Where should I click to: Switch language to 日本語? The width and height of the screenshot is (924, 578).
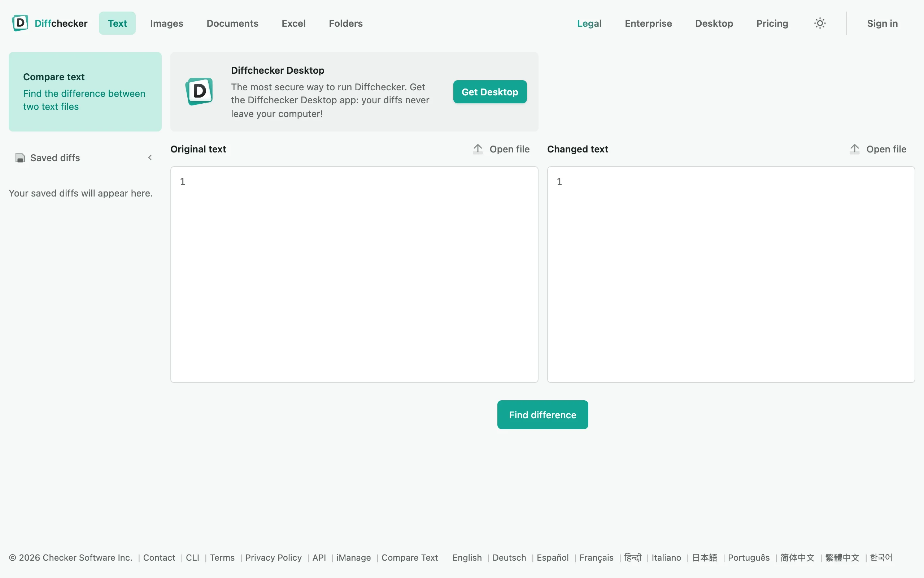pos(705,558)
